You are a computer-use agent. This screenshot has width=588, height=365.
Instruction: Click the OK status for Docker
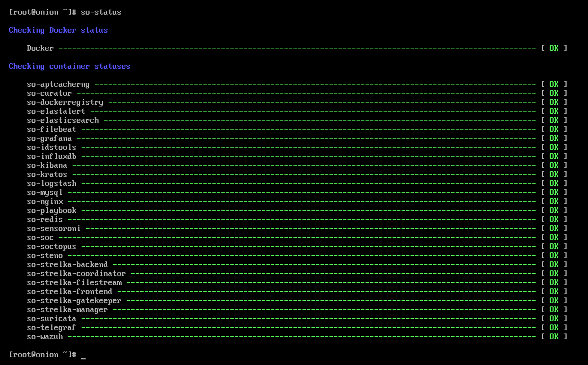(x=554, y=48)
